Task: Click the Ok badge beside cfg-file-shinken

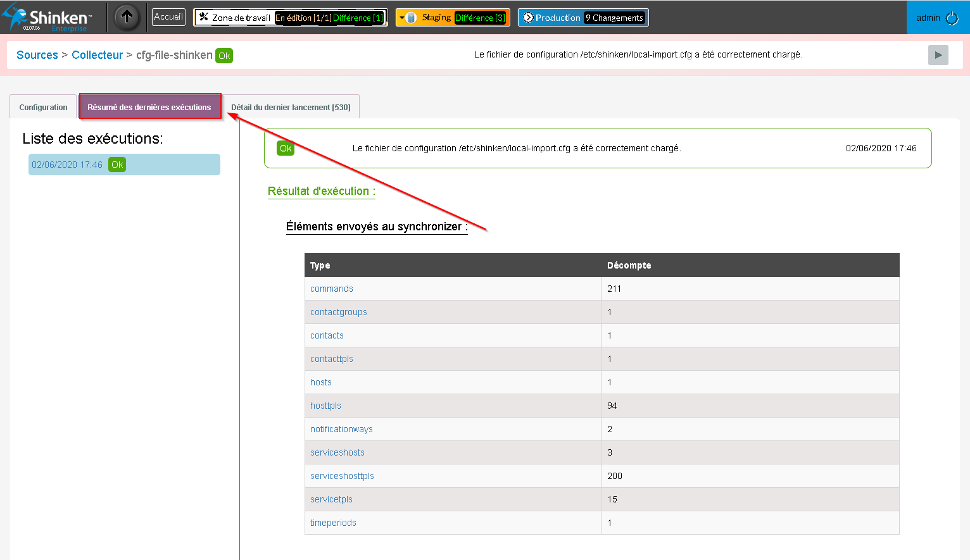Action: point(224,56)
